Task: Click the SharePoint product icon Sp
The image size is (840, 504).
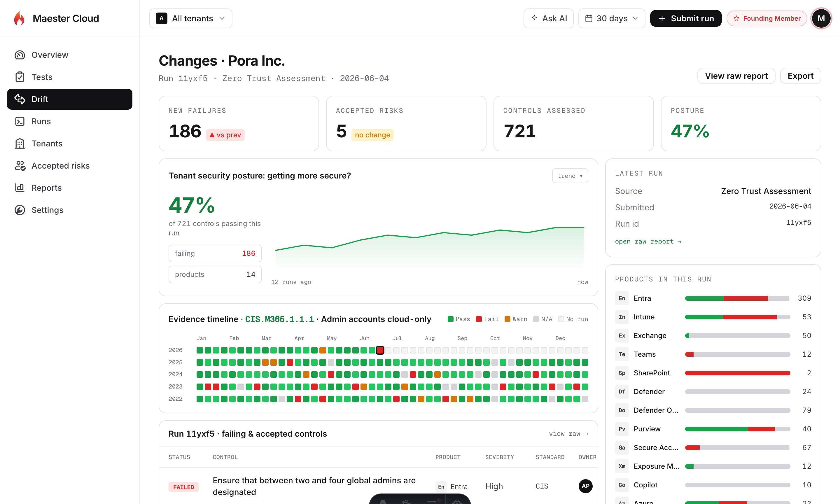Action: tap(622, 373)
